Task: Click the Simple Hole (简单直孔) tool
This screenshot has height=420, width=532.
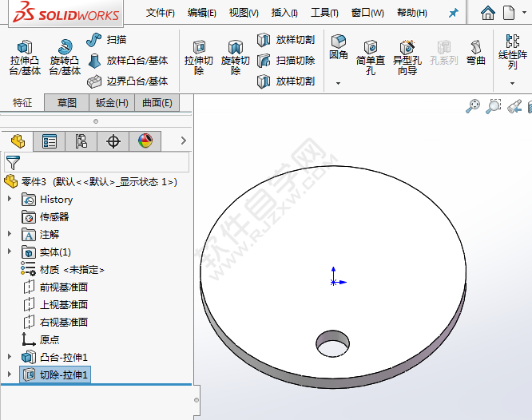Action: (371, 57)
